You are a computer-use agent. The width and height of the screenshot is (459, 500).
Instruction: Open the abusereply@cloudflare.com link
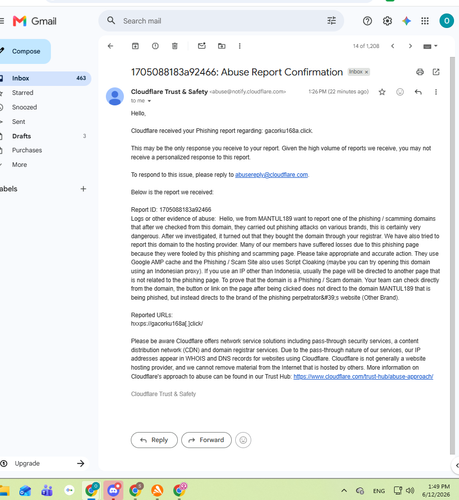click(271, 175)
